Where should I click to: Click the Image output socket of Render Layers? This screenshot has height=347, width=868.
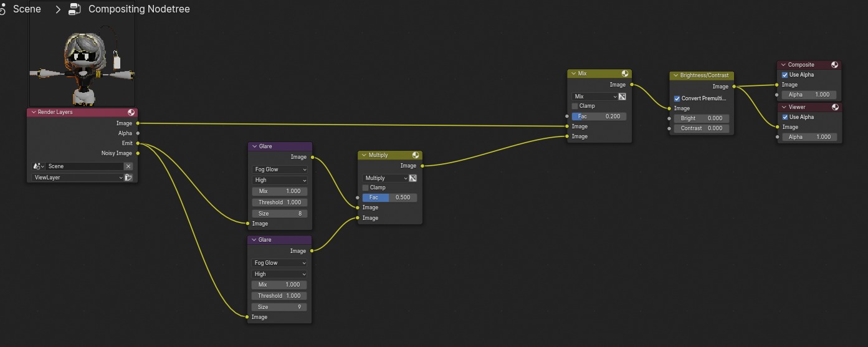point(138,123)
